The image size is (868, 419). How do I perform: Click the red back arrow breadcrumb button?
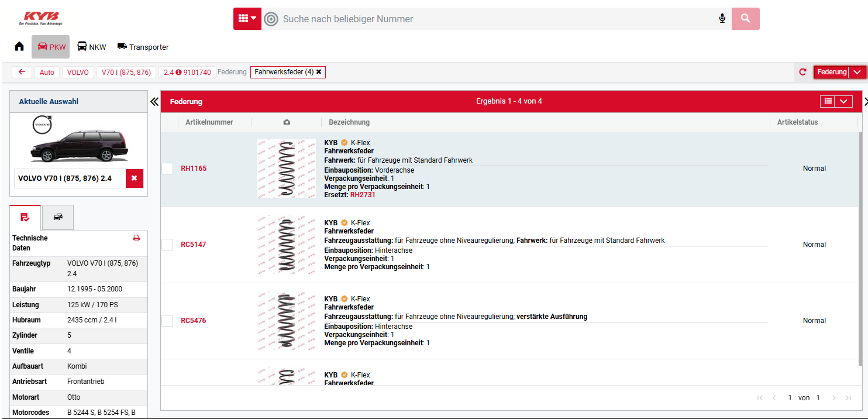point(22,72)
